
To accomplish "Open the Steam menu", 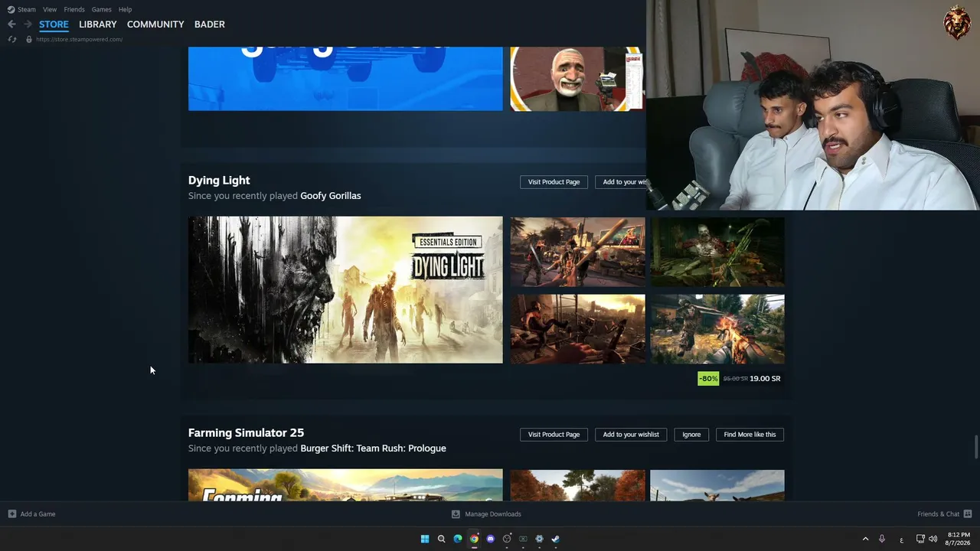I will tap(27, 9).
